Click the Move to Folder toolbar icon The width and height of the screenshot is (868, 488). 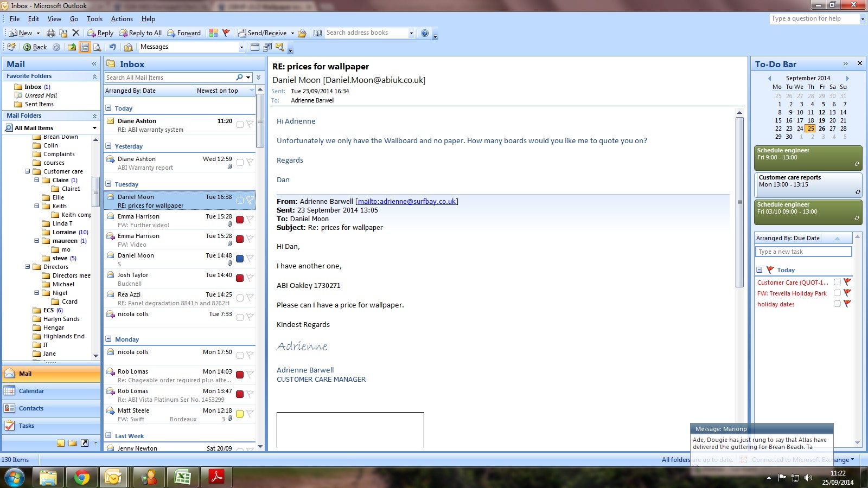63,33
